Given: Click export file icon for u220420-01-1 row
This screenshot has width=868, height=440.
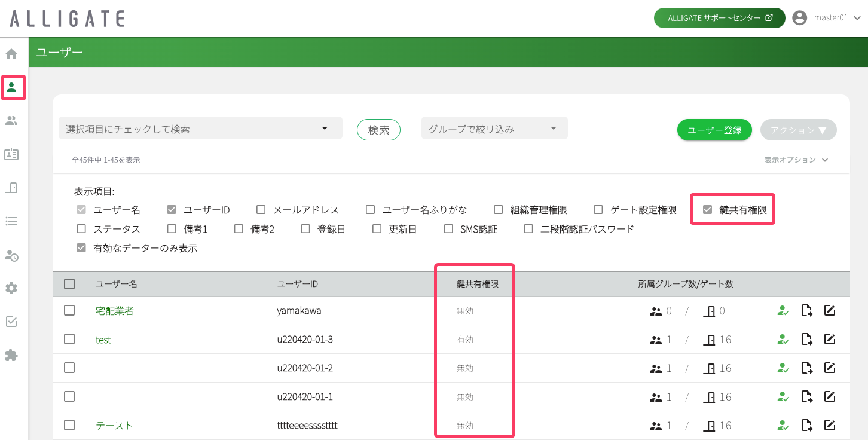Looking at the screenshot, I should point(807,397).
